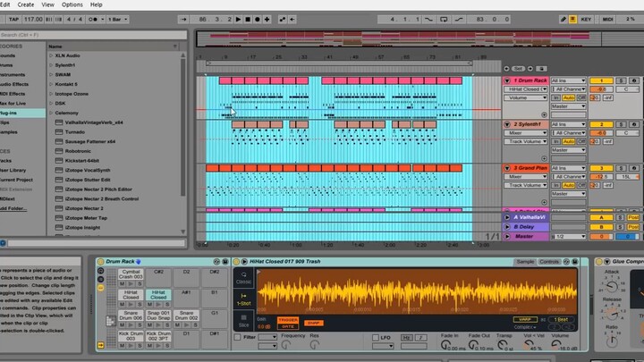
Task: Enable the Filter checkbox in sampler
Action: tap(237, 337)
